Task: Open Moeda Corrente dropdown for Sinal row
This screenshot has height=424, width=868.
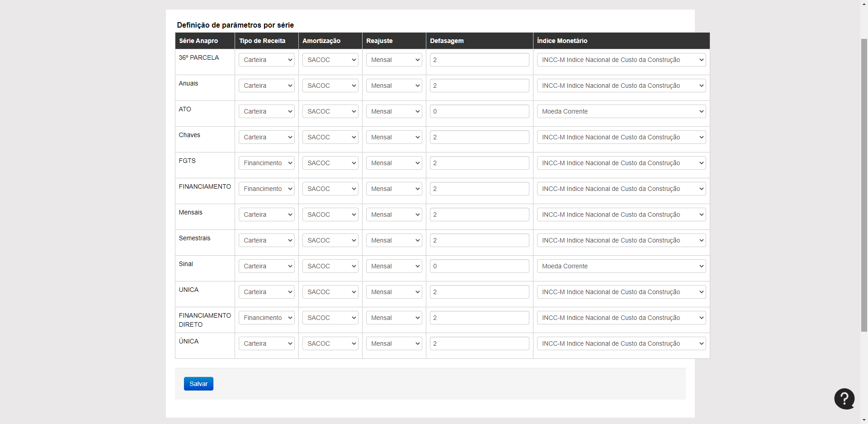Action: (x=621, y=266)
